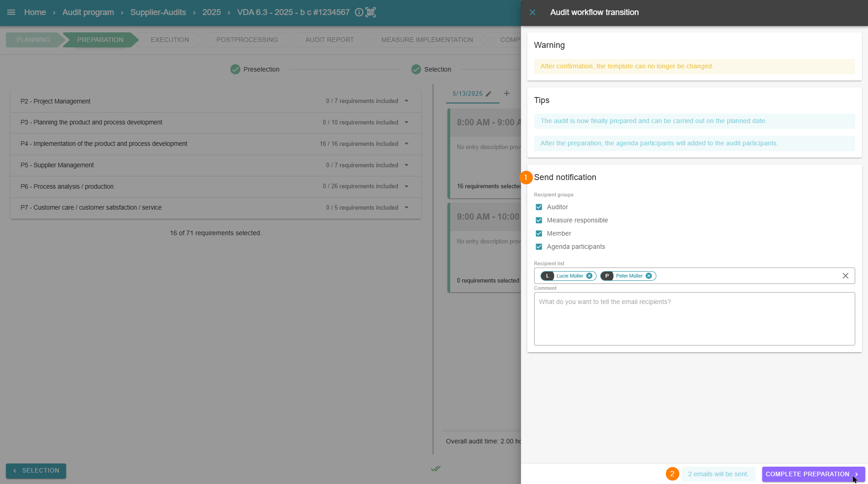
Task: Click into the Comment text field
Action: pos(694,319)
